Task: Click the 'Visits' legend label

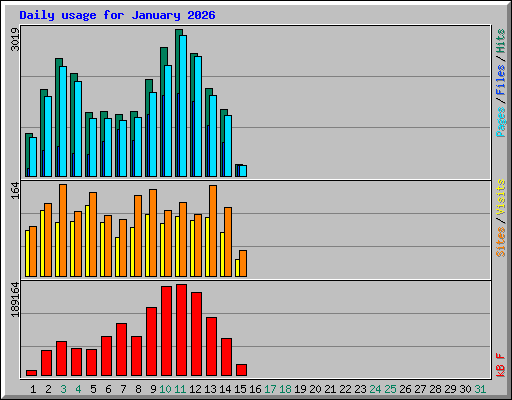Action: 500,197
